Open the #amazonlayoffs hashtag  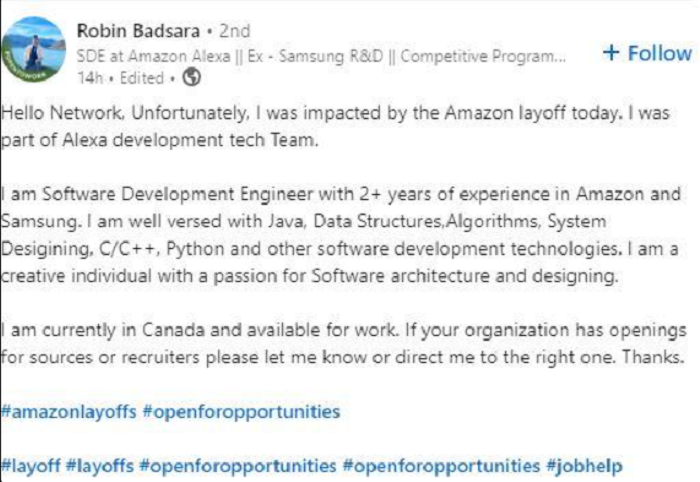tap(69, 411)
